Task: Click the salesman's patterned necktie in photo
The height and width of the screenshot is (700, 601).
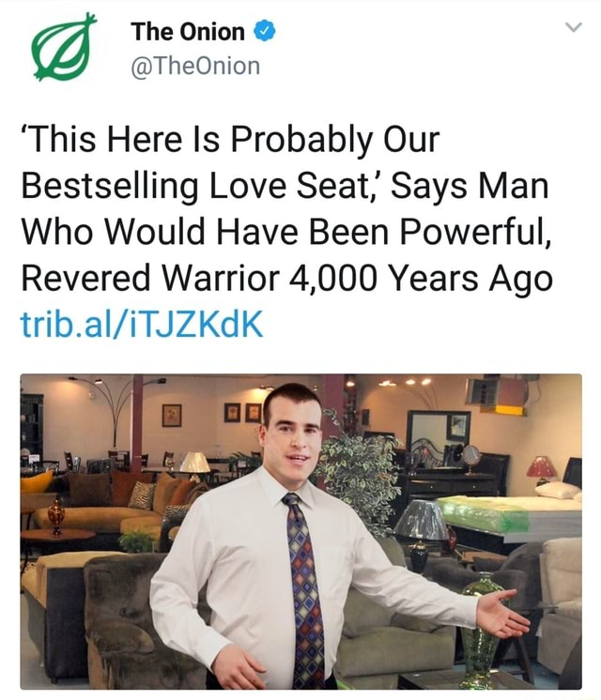Action: tap(304, 591)
